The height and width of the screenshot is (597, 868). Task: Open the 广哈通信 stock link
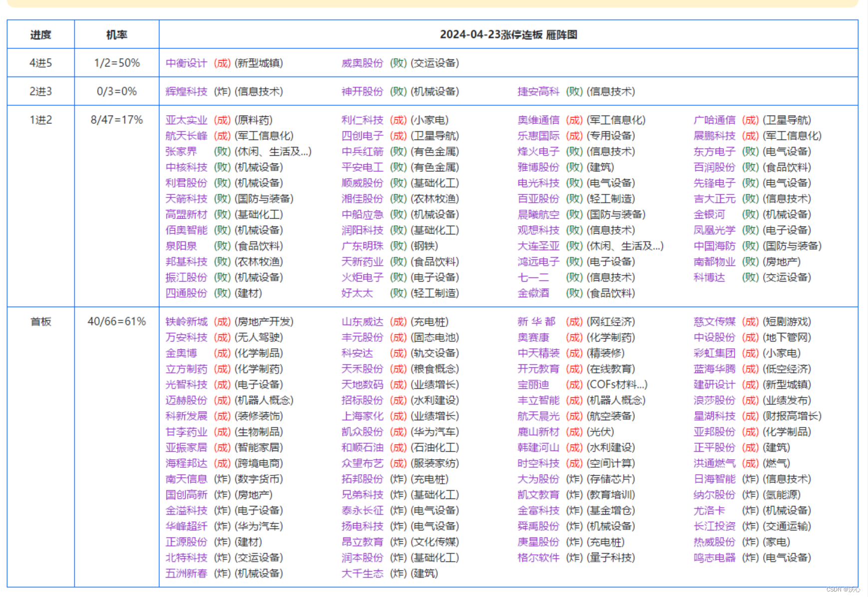pyautogui.click(x=714, y=120)
